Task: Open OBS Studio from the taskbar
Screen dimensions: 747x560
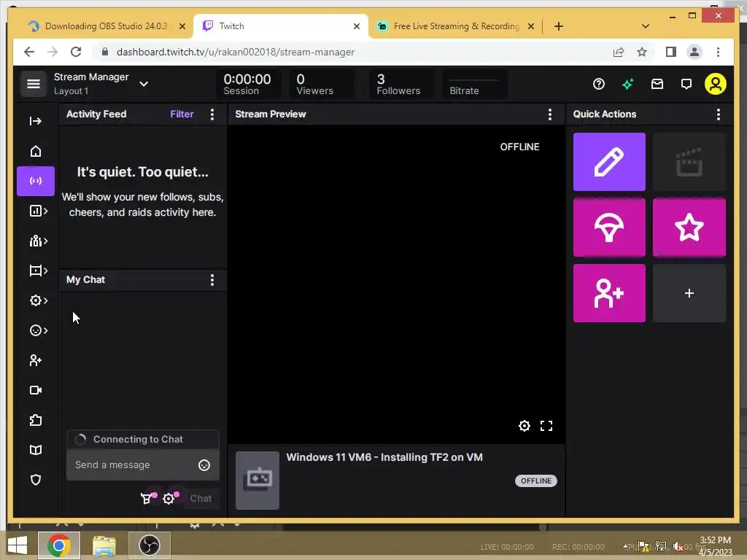Action: pos(149,545)
